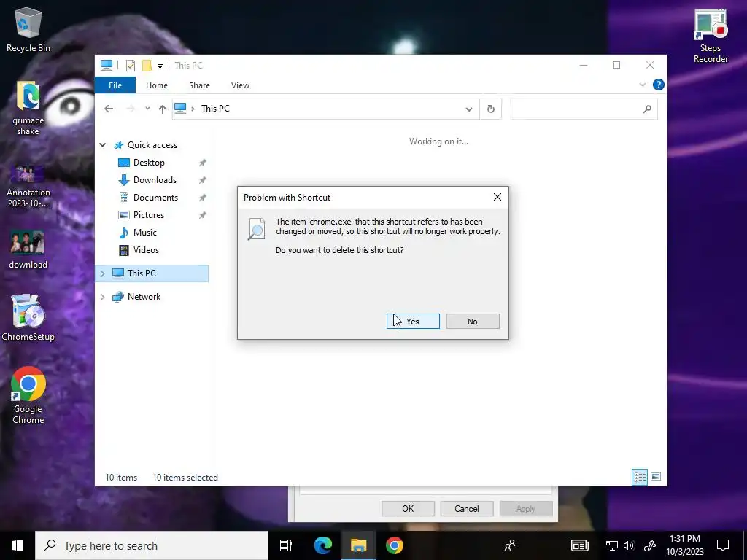Open the grimace shake desktop file
This screenshot has width=747, height=560.
[28, 108]
